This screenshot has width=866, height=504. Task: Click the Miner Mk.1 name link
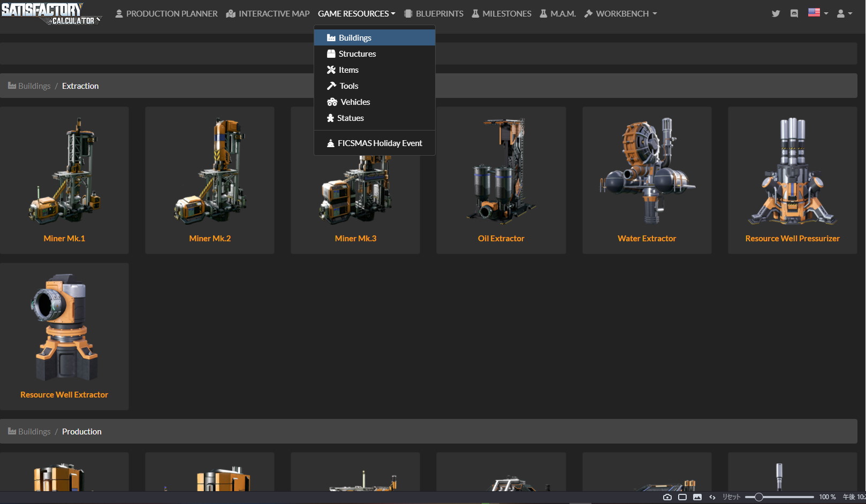click(64, 238)
